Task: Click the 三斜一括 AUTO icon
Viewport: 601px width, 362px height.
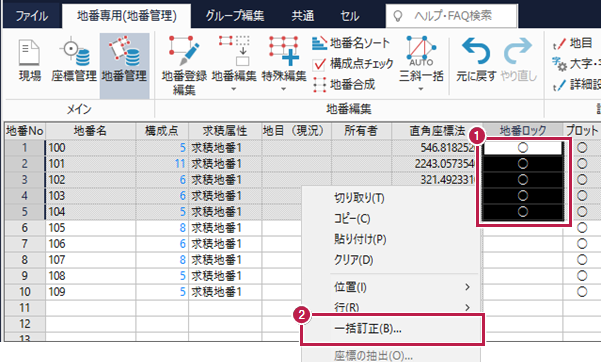Action: pos(421,59)
